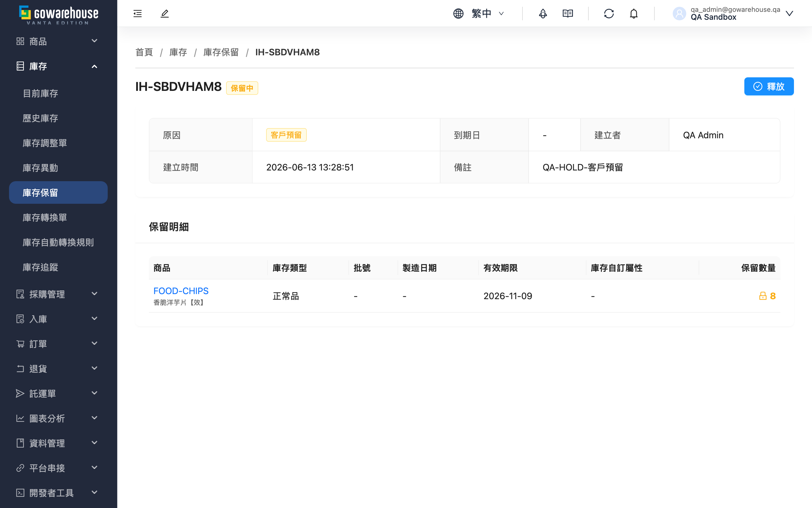Click the 託運單 paper-plane sidebar icon
This screenshot has width=812, height=508.
coord(20,393)
